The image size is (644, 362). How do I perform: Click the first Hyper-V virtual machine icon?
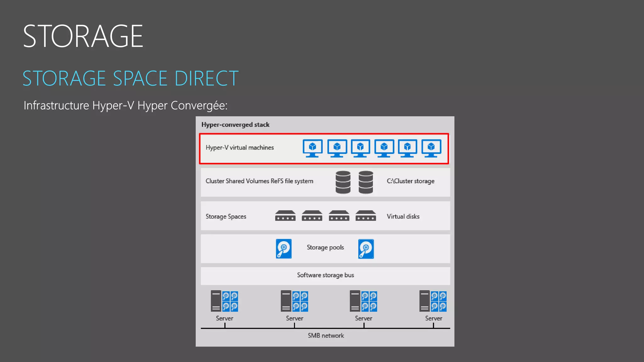coord(313,148)
